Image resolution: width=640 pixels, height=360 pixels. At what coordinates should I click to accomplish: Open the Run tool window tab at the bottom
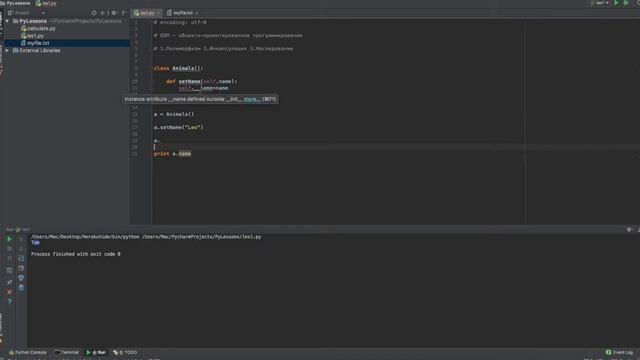pos(96,352)
